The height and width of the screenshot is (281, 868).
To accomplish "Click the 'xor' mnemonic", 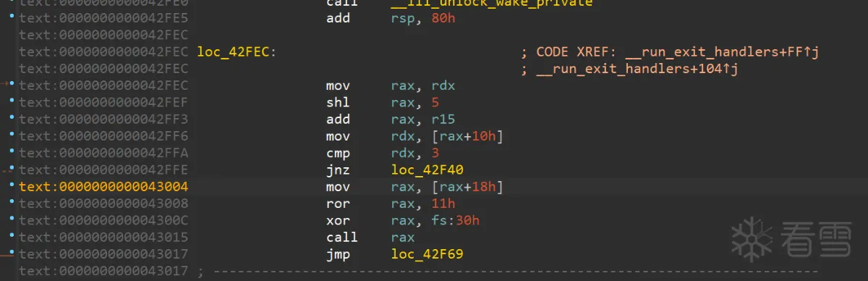I will pyautogui.click(x=338, y=220).
